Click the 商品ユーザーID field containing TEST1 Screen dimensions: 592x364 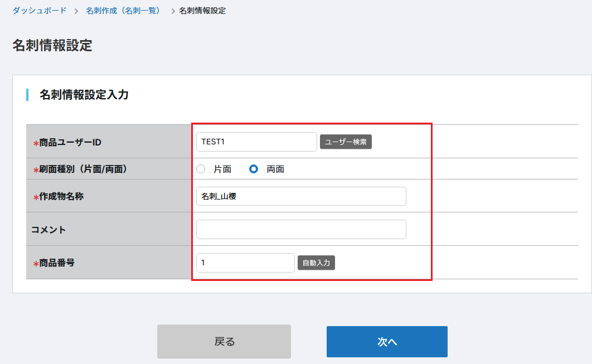pyautogui.click(x=256, y=142)
